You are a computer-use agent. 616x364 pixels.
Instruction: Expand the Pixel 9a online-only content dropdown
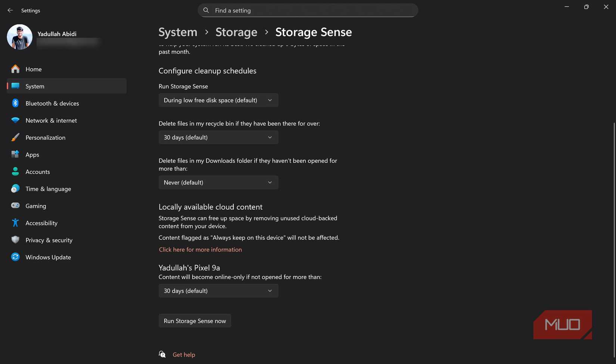pos(218,291)
